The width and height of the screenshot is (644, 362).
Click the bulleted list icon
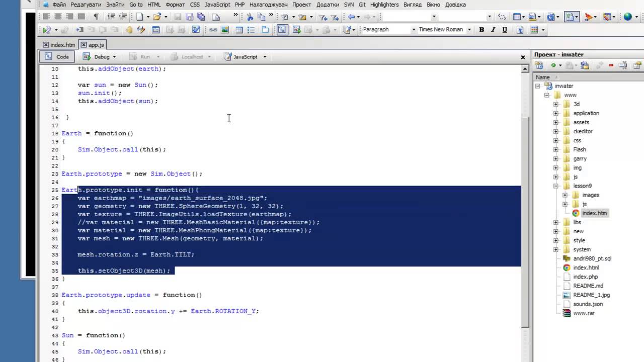pyautogui.click(x=251, y=30)
